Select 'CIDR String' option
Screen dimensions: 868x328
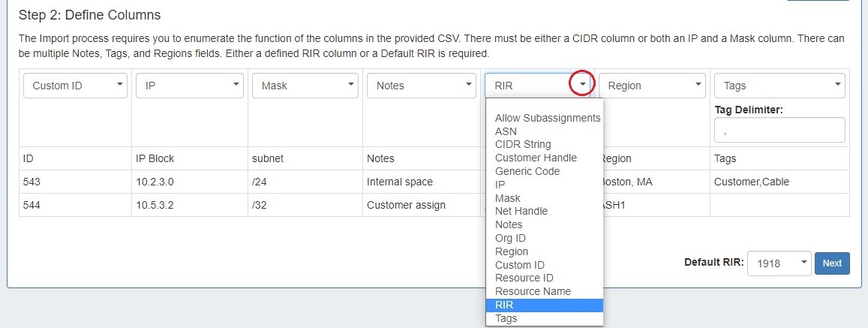523,144
